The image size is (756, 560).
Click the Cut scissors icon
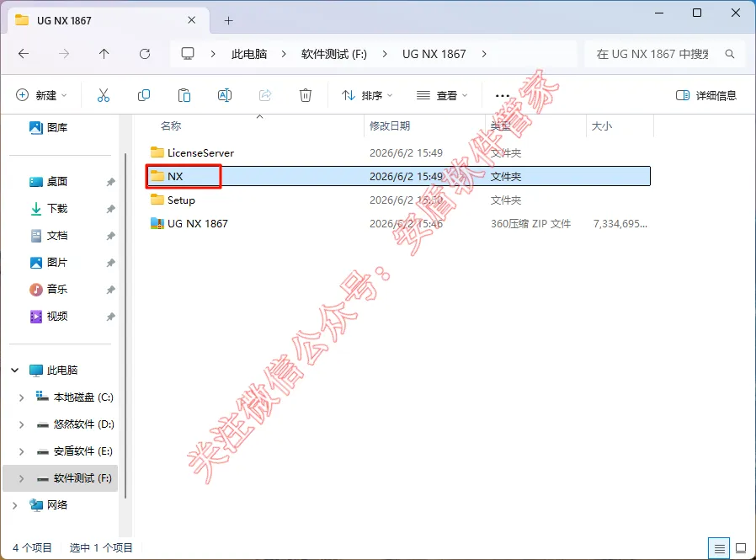pyautogui.click(x=104, y=95)
